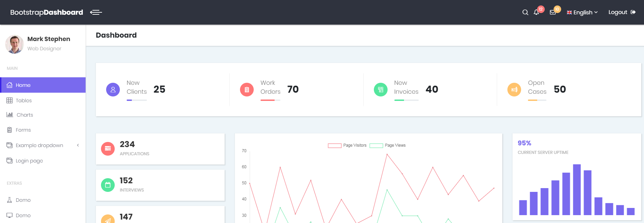Click the New Clients progress bar
Screen dimensions: 644x223
(137, 100)
